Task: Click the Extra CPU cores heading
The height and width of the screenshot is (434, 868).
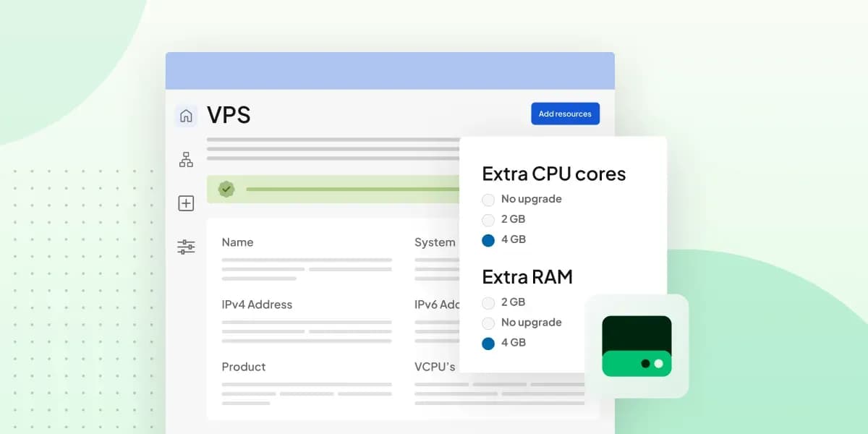Action: [x=554, y=174]
